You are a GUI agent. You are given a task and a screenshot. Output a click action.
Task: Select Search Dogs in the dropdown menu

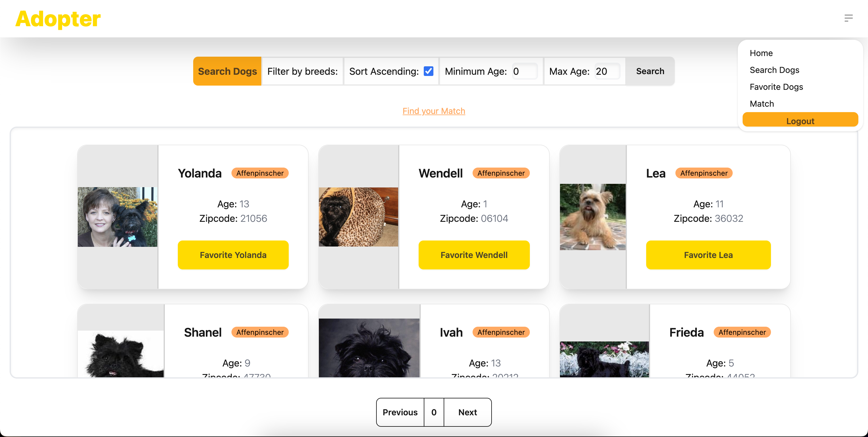[x=774, y=70]
